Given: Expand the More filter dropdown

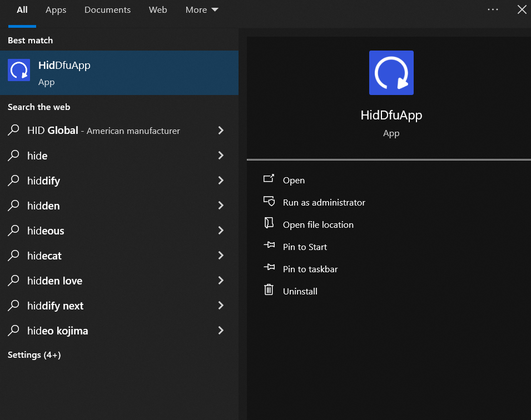Looking at the screenshot, I should pos(202,10).
